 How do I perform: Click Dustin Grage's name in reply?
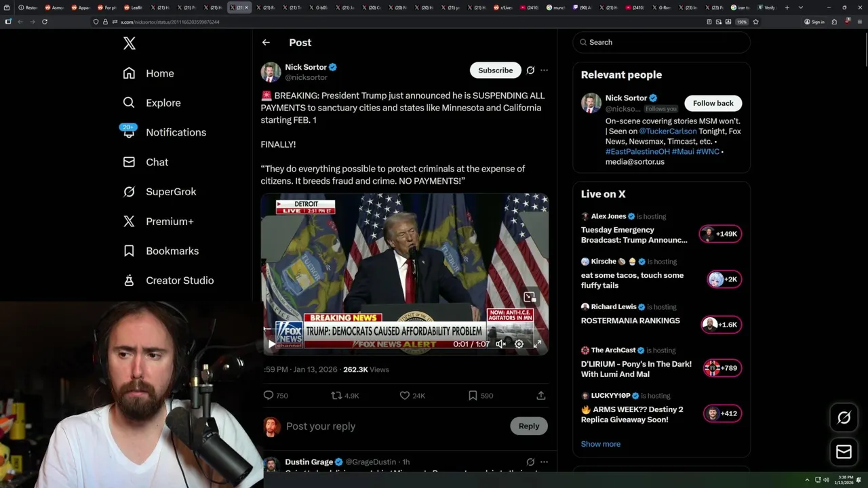pyautogui.click(x=309, y=462)
